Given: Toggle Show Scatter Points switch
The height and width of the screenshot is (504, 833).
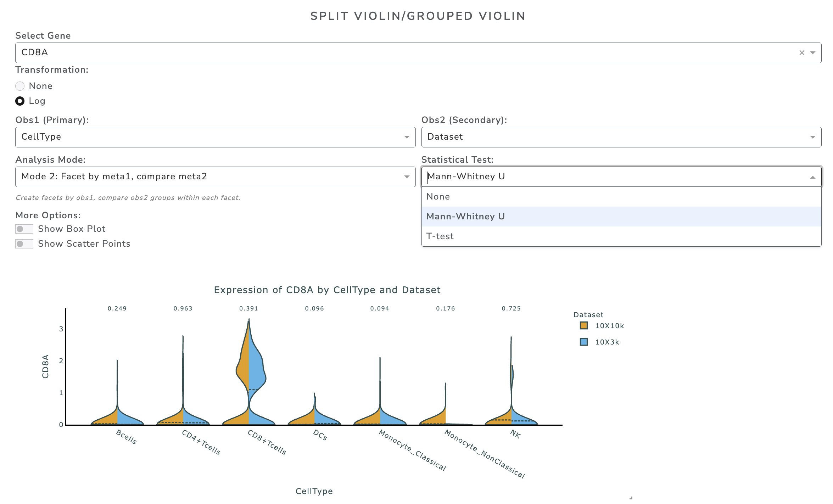Looking at the screenshot, I should point(24,244).
